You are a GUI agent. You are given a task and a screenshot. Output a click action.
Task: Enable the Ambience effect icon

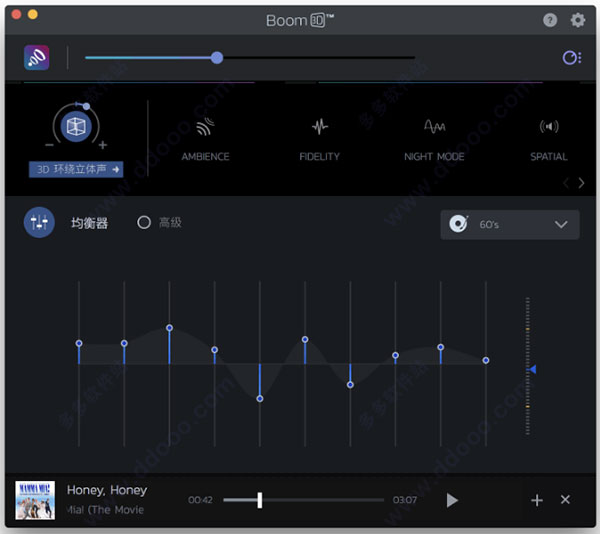point(205,127)
